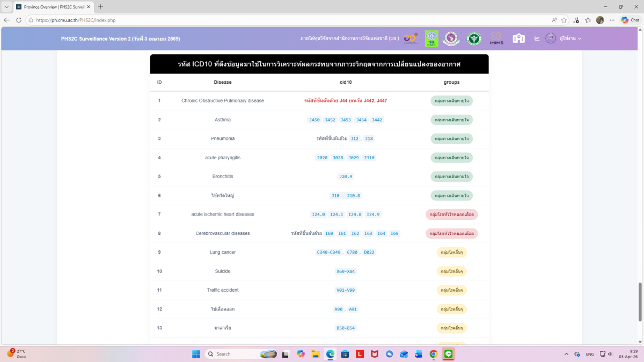Click the read aloud icon in address bar

click(x=554, y=20)
